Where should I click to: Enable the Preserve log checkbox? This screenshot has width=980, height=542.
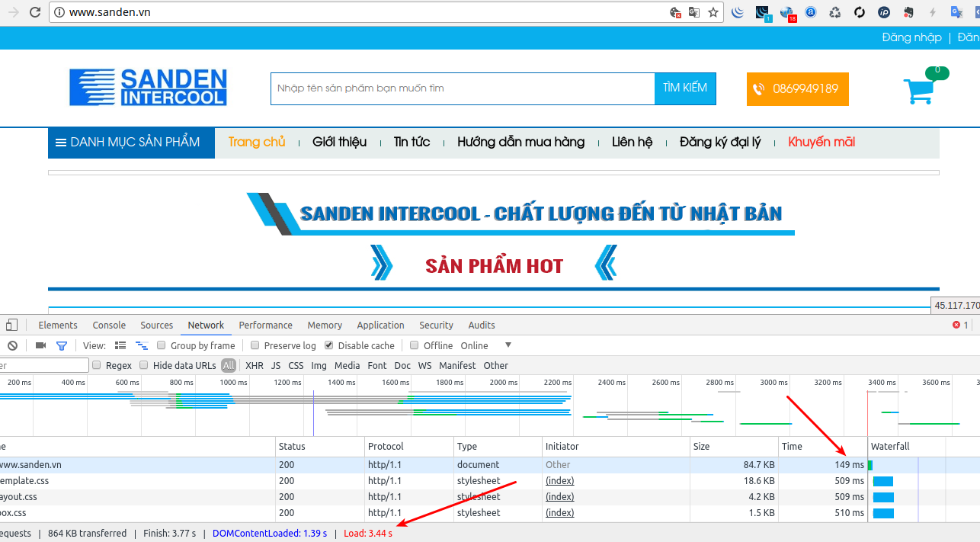tap(255, 345)
